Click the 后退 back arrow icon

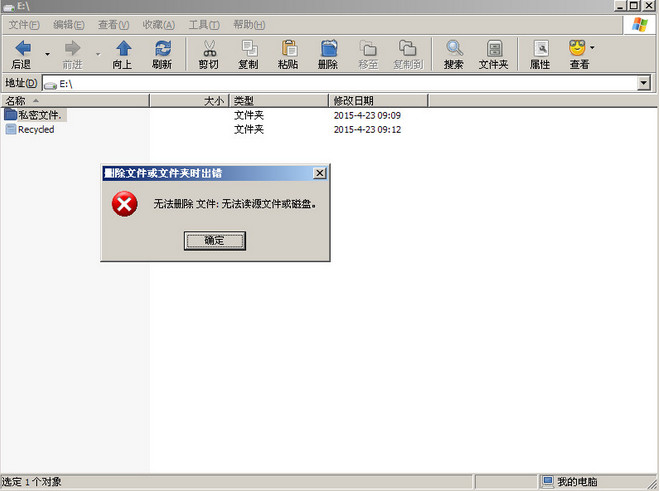click(23, 48)
